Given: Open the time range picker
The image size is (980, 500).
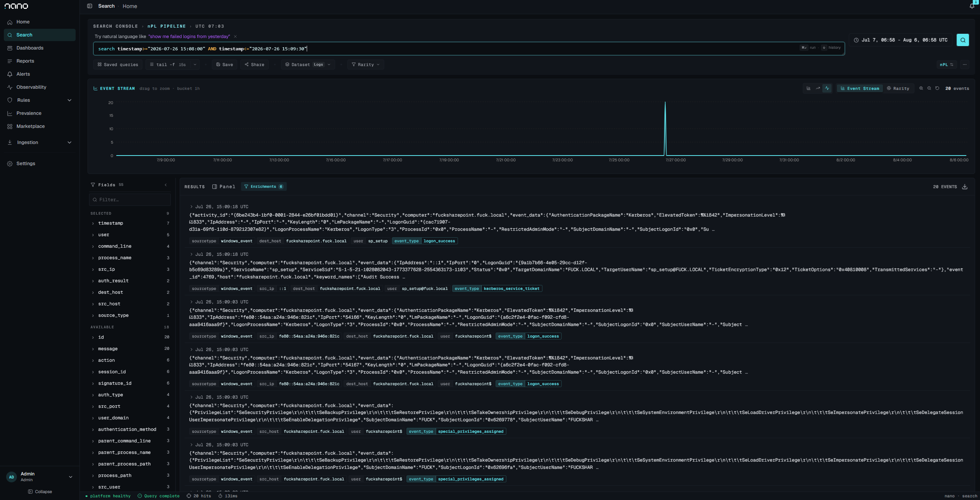Looking at the screenshot, I should pyautogui.click(x=901, y=40).
